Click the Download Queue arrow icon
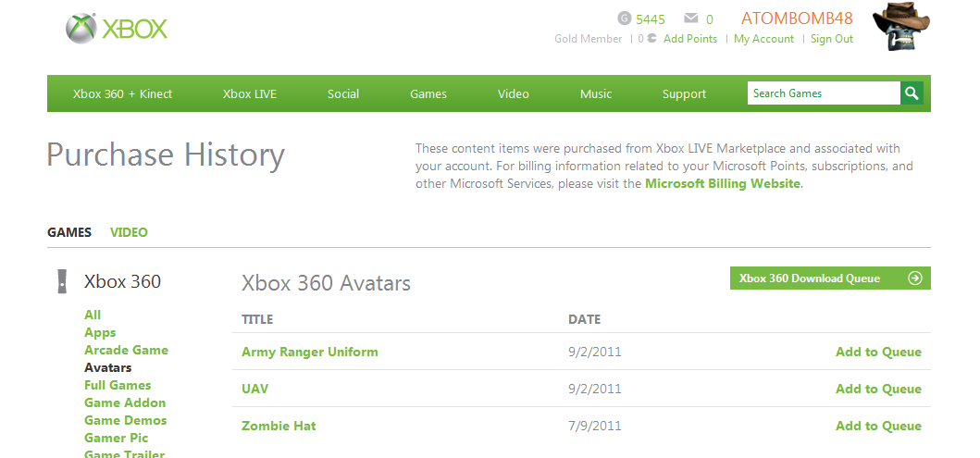Image resolution: width=980 pixels, height=458 pixels. point(915,279)
